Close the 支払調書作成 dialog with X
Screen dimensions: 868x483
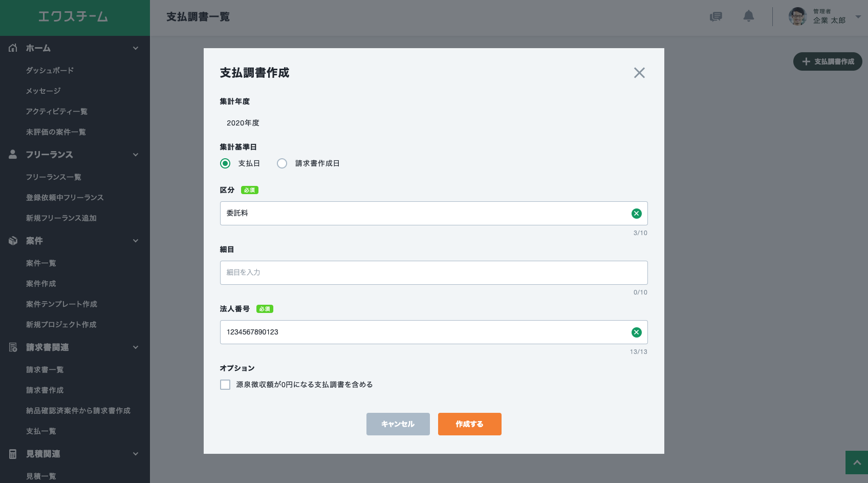[639, 73]
